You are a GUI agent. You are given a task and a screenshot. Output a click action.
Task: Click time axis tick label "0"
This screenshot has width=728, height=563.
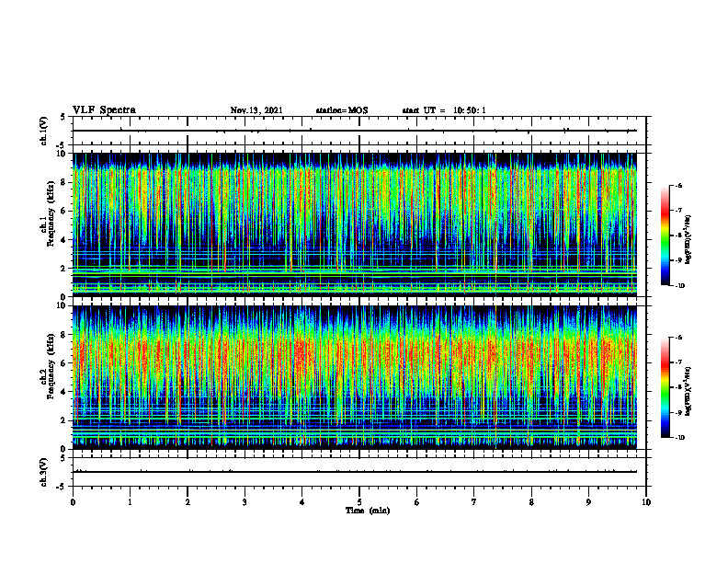pos(73,502)
